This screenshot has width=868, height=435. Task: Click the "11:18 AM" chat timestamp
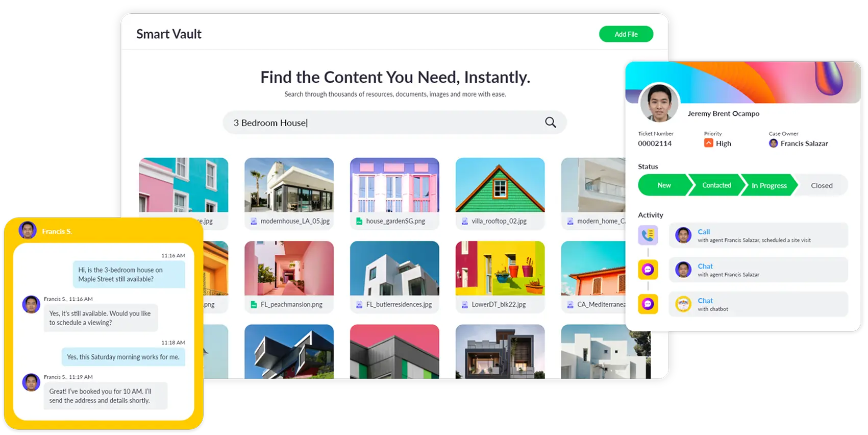[x=173, y=343]
